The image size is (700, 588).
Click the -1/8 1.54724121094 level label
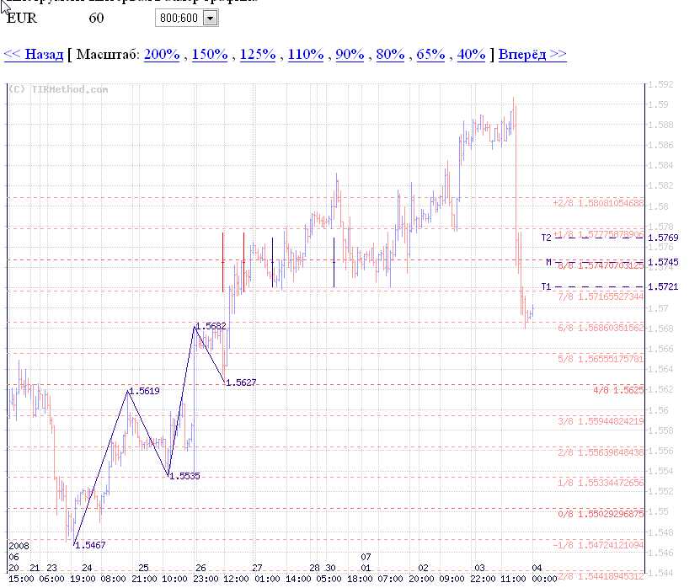(x=598, y=545)
